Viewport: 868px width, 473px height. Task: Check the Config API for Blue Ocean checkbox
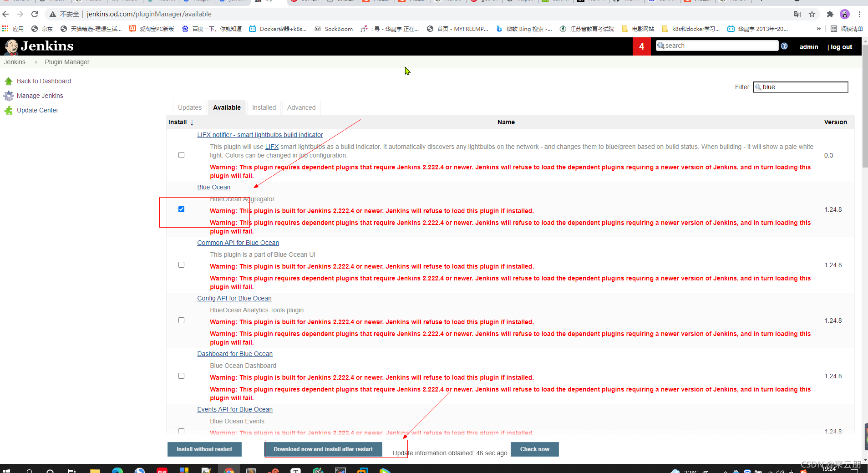(181, 320)
